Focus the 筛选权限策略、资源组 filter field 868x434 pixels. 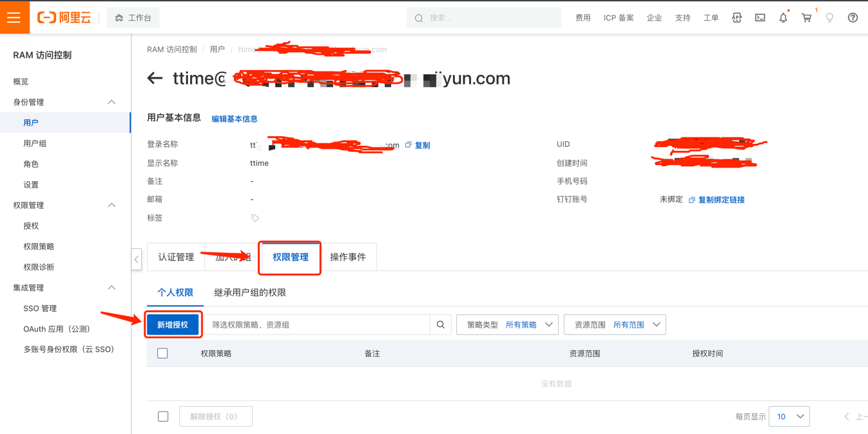(316, 325)
